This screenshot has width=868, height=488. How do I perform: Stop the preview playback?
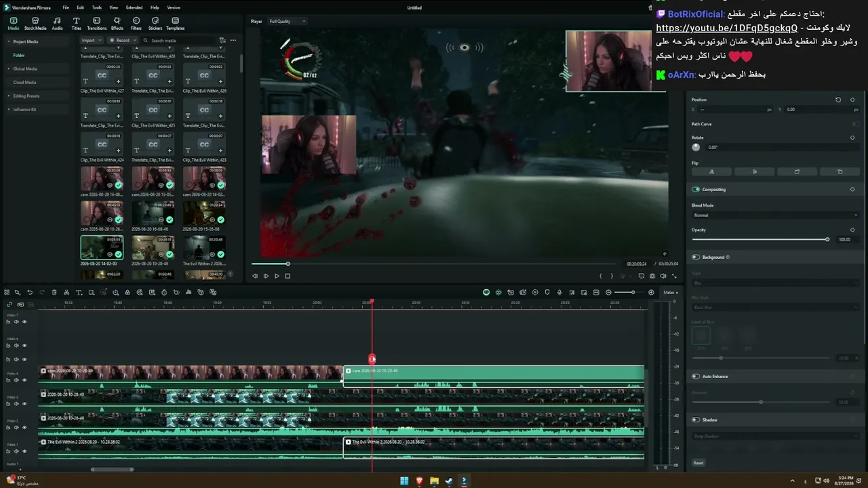[x=288, y=276]
